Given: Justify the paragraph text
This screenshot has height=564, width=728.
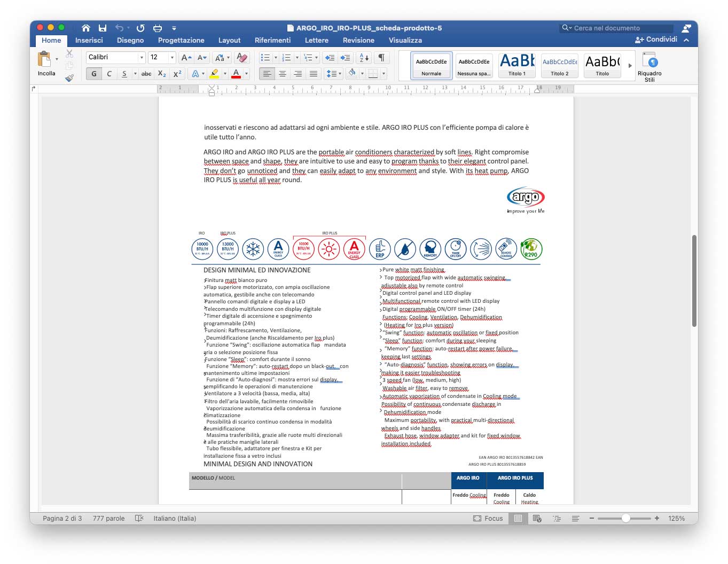Looking at the screenshot, I should tap(314, 74).
